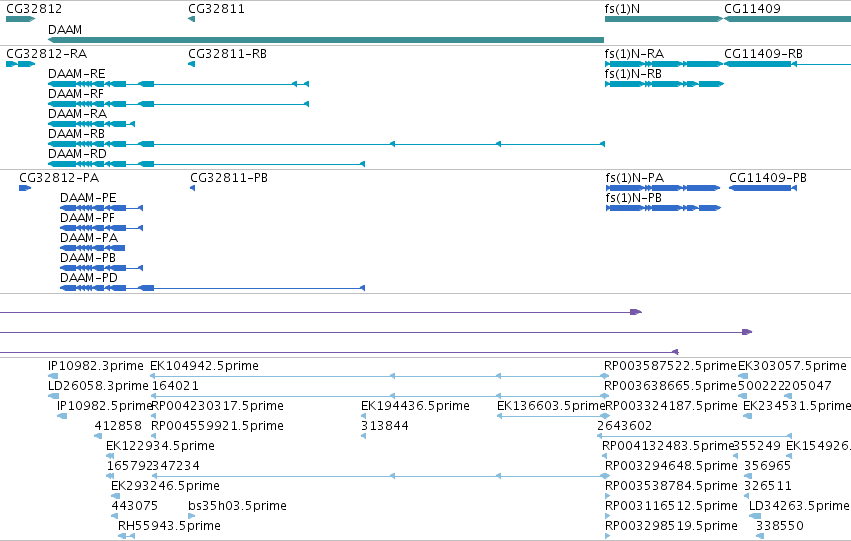Select the DAAM-RB transcript line
851x541 pixels.
pos(326,144)
